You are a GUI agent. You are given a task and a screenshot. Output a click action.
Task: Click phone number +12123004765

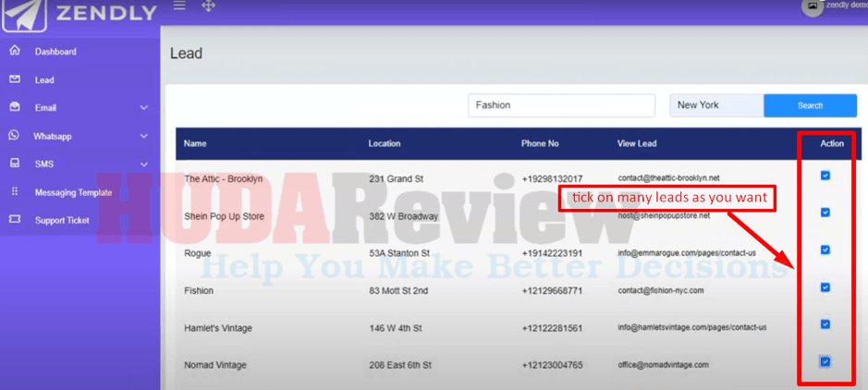(x=551, y=365)
